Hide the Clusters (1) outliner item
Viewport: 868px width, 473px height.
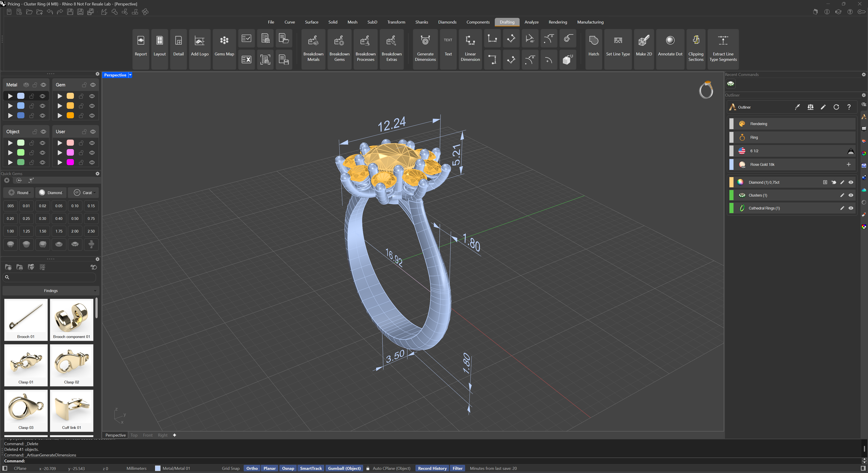point(850,195)
